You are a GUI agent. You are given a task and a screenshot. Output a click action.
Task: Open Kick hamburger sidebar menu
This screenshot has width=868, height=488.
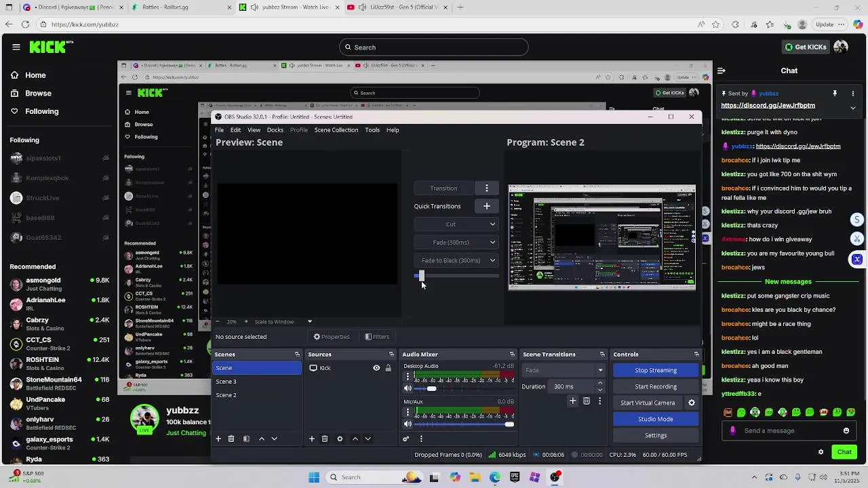(16, 47)
